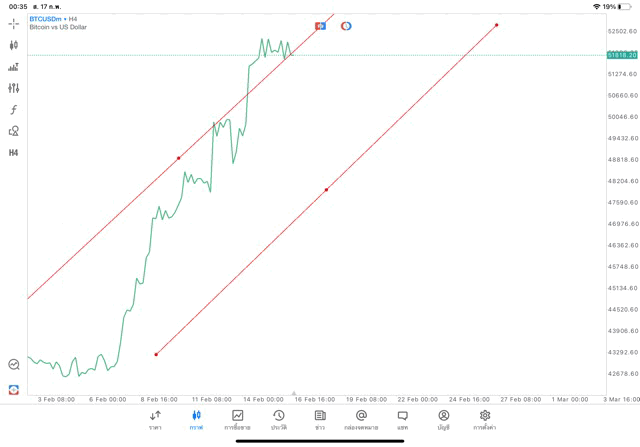This screenshot has height=447, width=640.
Task: Open the candlestick chart type icon
Action: click(14, 45)
